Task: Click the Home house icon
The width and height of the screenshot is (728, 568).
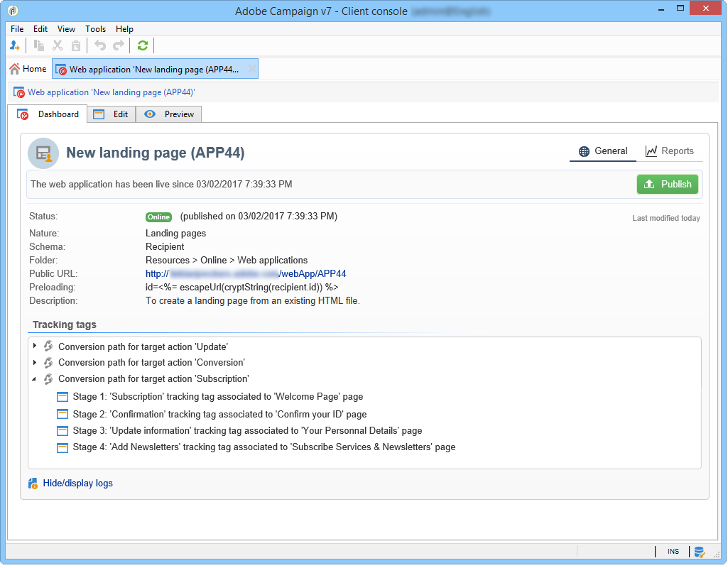Action: [15, 69]
